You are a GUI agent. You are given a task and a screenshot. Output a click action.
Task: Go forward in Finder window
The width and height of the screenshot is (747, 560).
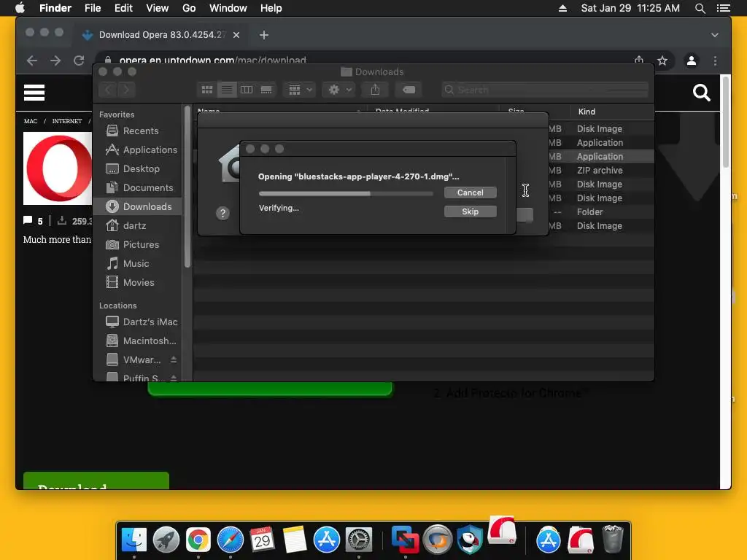[126, 90]
